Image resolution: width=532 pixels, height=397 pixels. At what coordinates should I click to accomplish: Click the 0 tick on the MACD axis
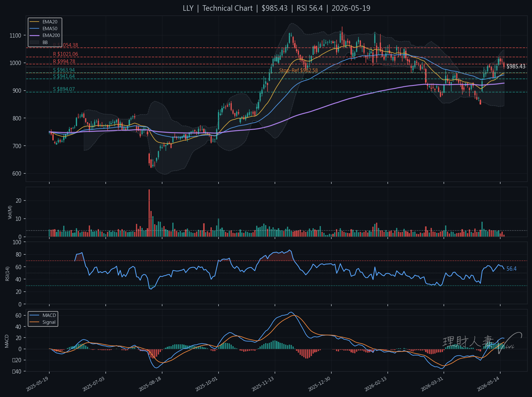tap(20, 349)
